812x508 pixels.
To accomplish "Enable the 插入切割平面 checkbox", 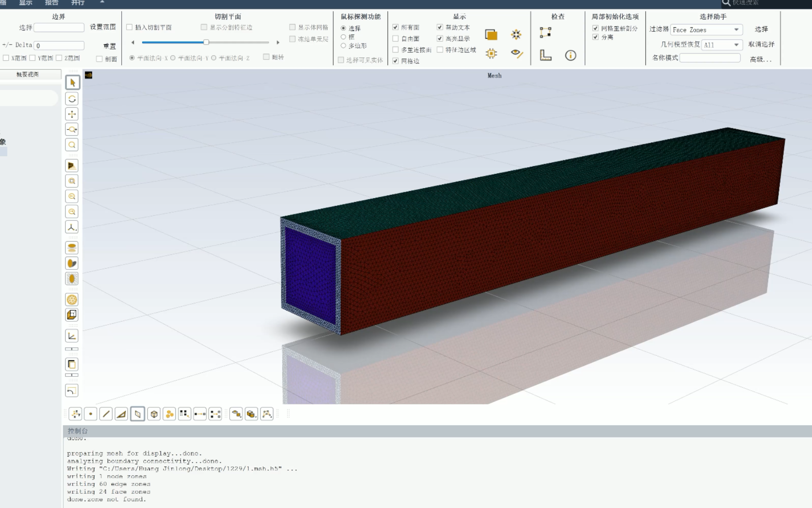I will pos(129,27).
